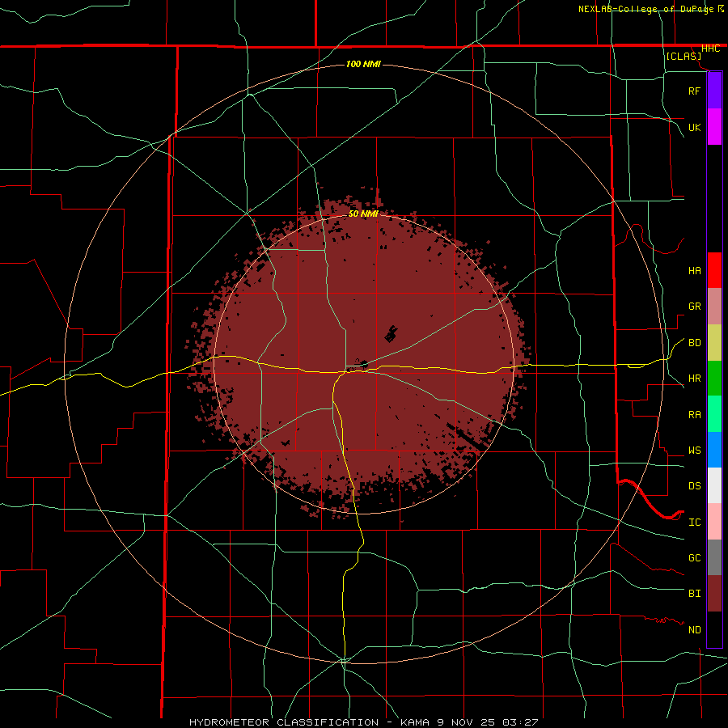Click the RA mint green legend swatch
The width and height of the screenshot is (728, 728).
tap(714, 414)
